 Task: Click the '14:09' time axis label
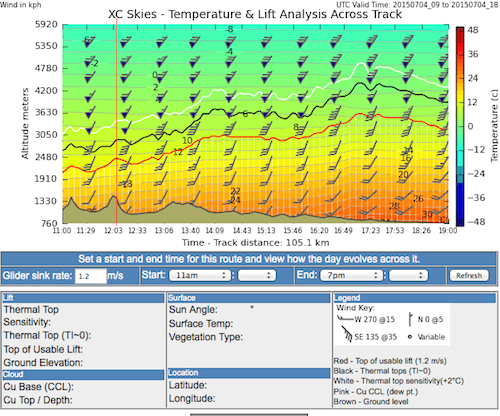(x=214, y=231)
